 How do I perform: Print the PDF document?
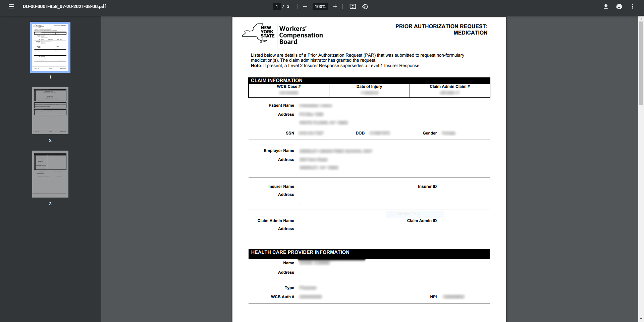[619, 6]
